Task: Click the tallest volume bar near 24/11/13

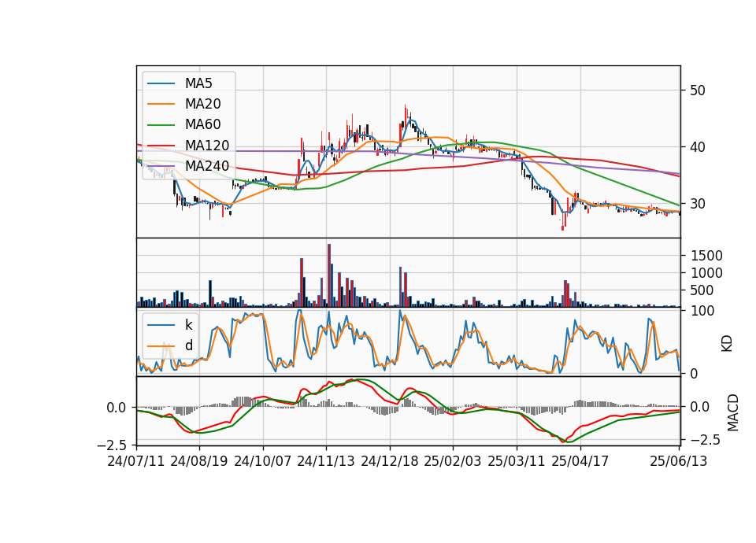Action: tap(329, 275)
